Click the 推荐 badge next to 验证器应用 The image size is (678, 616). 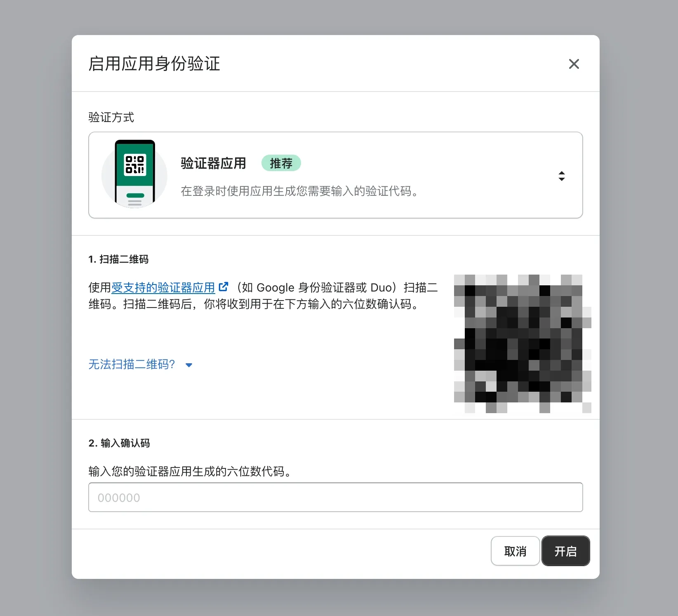[281, 163]
